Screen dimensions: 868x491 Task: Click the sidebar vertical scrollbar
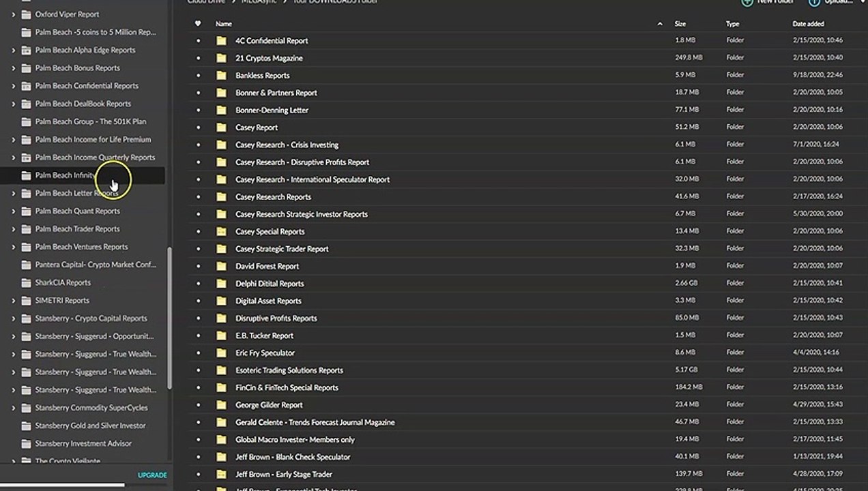(x=169, y=318)
